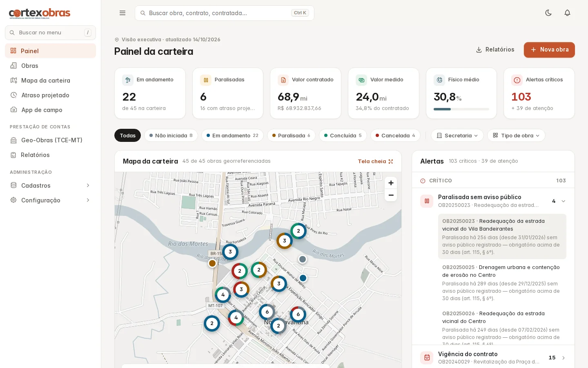Screen dimensions: 588x368
Task: Go to Mapa da carteira menu item
Action: tap(50, 80)
